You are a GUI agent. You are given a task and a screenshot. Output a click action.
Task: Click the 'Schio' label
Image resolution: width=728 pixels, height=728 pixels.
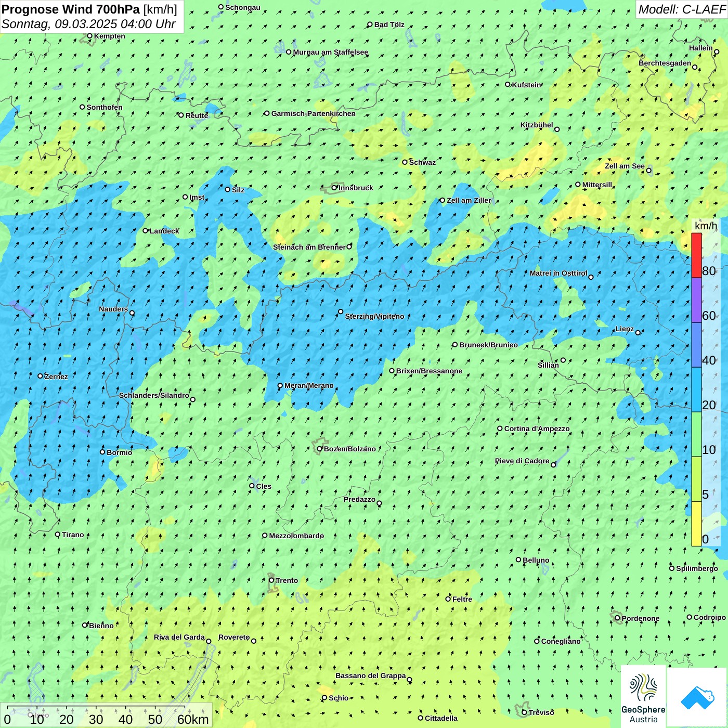click(x=339, y=698)
